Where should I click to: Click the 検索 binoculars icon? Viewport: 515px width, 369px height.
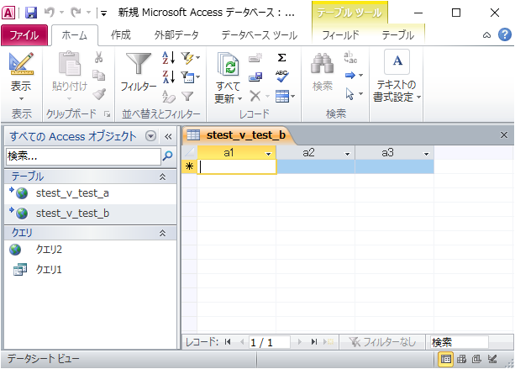pos(322,63)
